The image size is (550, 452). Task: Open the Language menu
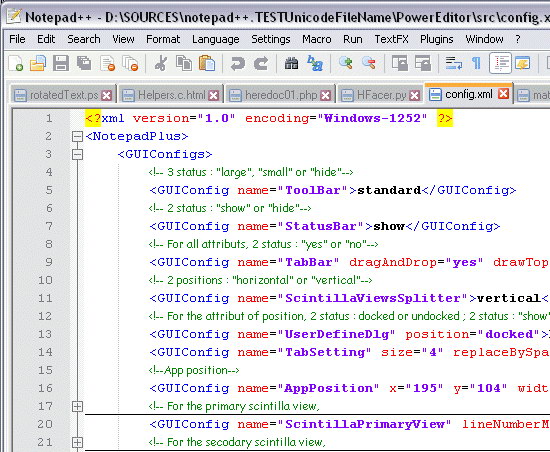click(x=215, y=39)
